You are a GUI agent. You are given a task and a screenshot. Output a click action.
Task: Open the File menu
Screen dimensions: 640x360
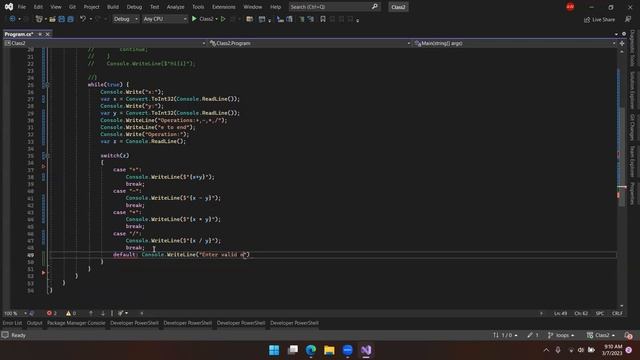[x=22, y=7]
